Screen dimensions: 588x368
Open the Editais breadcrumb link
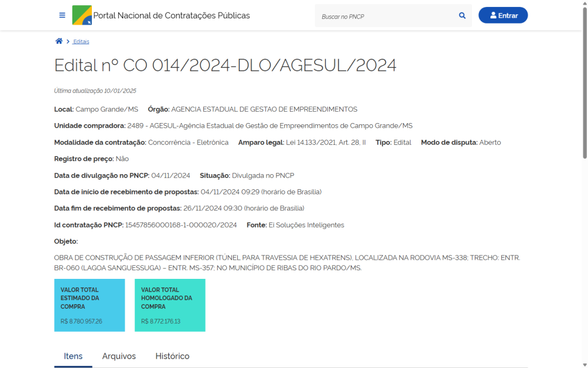click(x=81, y=41)
